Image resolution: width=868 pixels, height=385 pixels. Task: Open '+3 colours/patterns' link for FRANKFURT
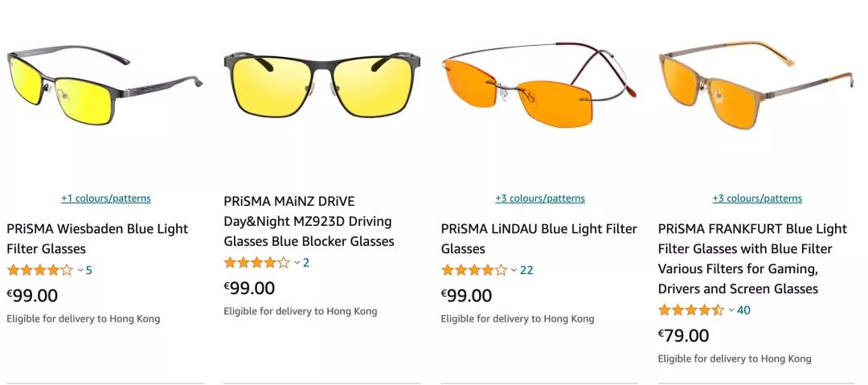(x=757, y=199)
